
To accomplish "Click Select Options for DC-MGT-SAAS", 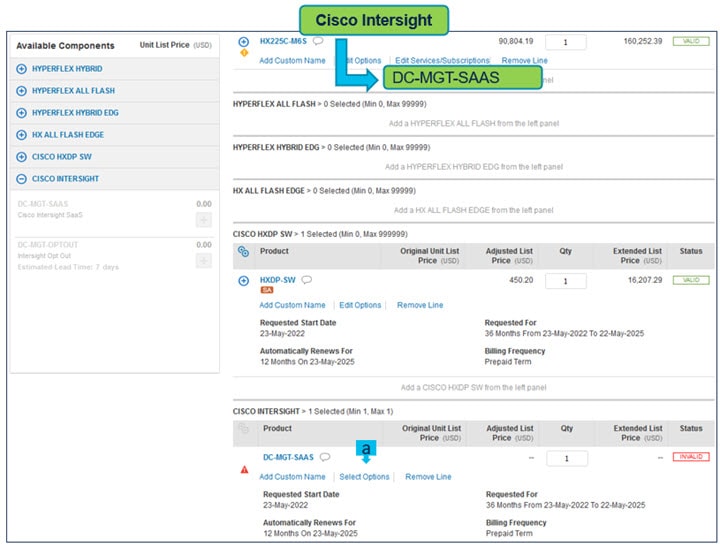I will (364, 477).
